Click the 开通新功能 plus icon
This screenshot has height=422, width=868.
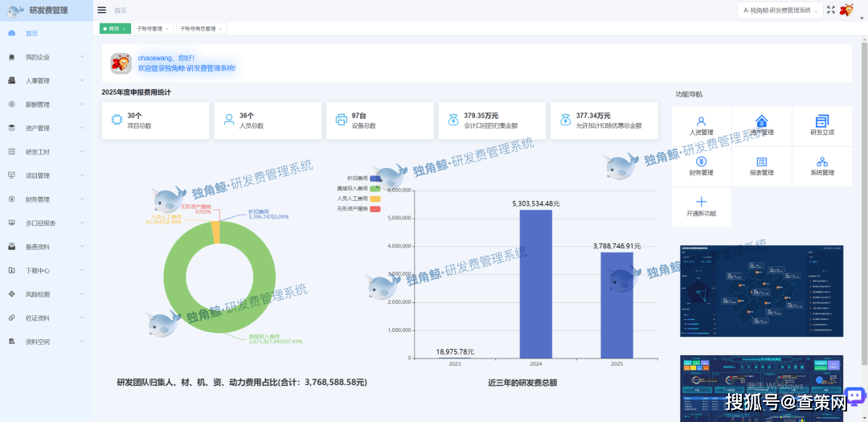click(x=701, y=202)
